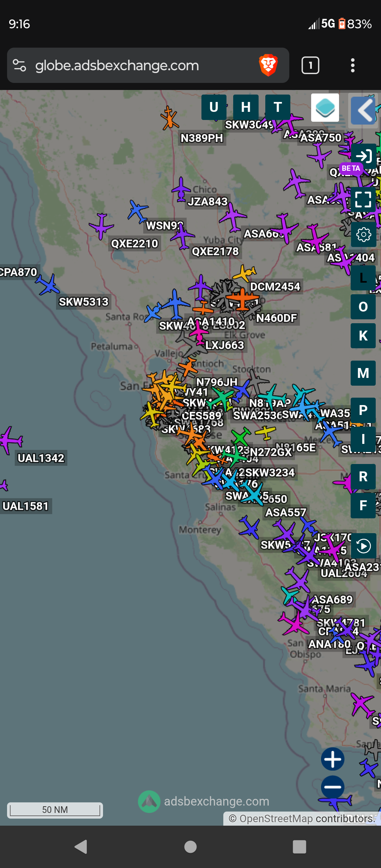Select aircraft labeled WSN92
Image resolution: width=381 pixels, height=868 pixels.
pos(165,225)
